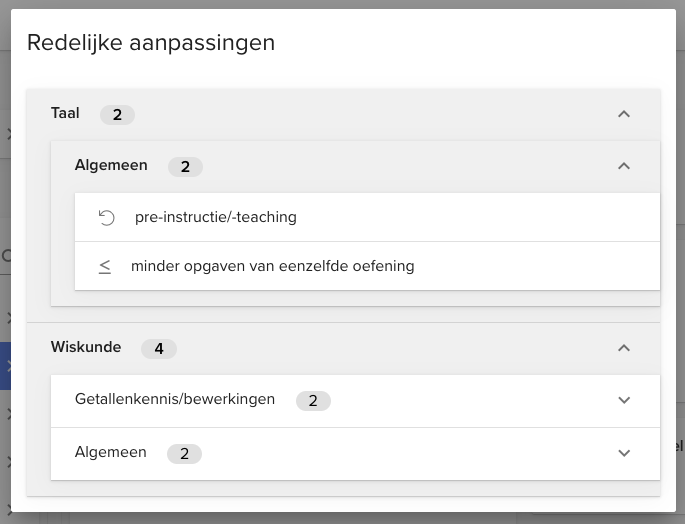Click the Algemeen label under Wiskunde
Screen dimensions: 685x524
[x=111, y=452]
